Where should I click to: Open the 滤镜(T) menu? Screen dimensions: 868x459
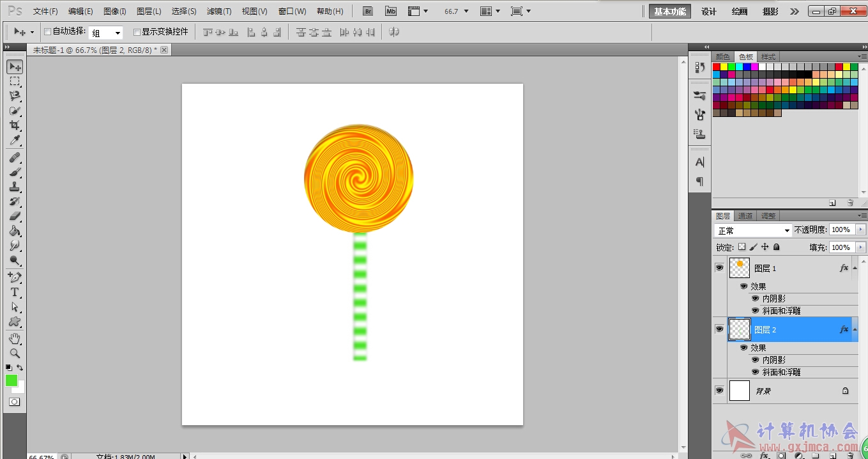219,12
